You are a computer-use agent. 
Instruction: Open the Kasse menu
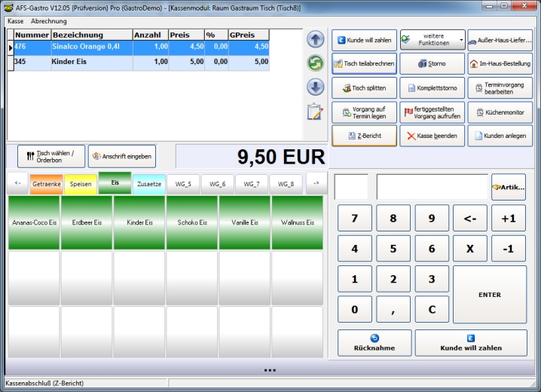pyautogui.click(x=16, y=21)
